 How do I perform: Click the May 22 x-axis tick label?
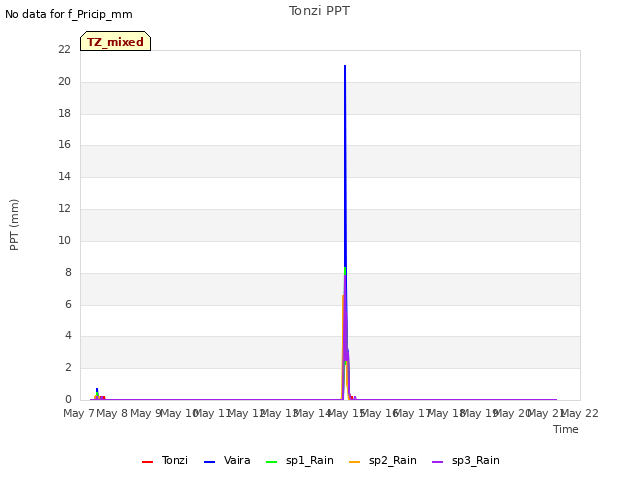580,413
